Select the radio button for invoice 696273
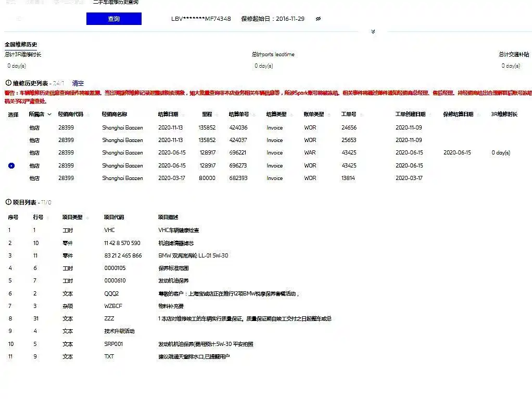Image resolution: width=532 pixels, height=399 pixels. [11, 165]
